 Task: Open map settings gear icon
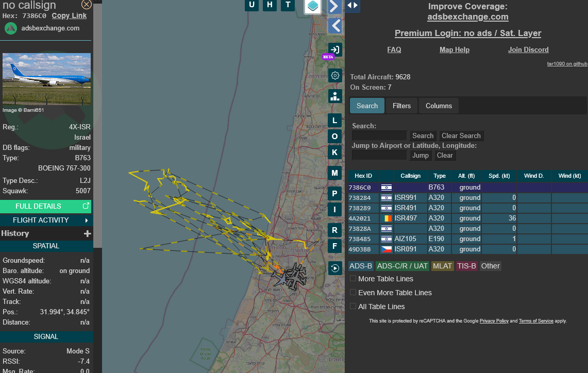335,75
